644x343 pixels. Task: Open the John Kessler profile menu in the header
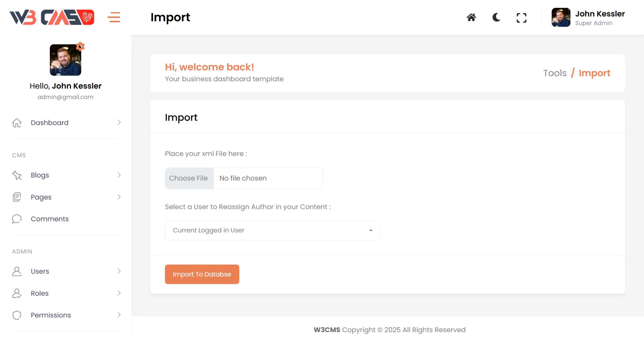coord(588,18)
